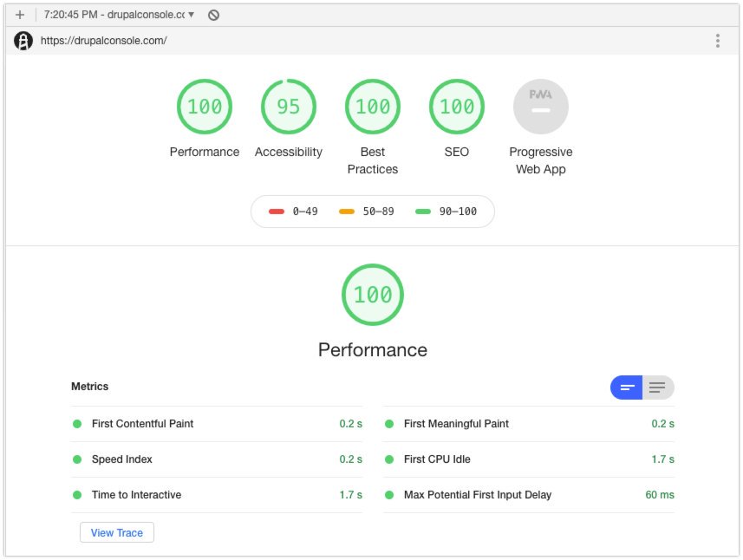Select the First CPU Idle metric

pos(529,459)
